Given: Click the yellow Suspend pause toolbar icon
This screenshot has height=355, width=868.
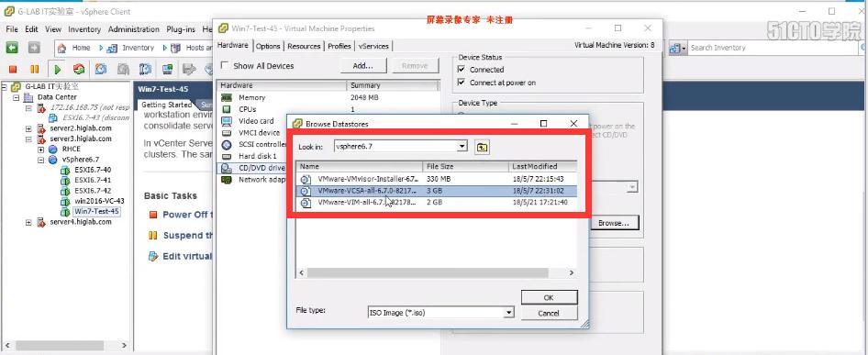Looking at the screenshot, I should pos(34,69).
